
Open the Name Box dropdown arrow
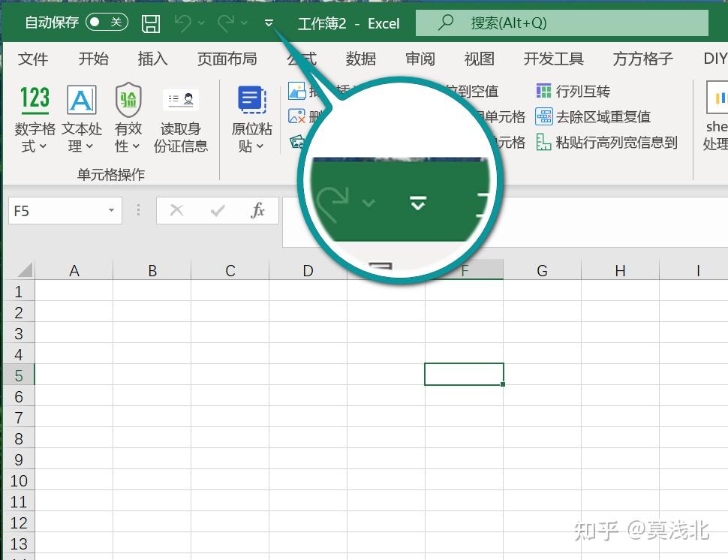(x=111, y=211)
